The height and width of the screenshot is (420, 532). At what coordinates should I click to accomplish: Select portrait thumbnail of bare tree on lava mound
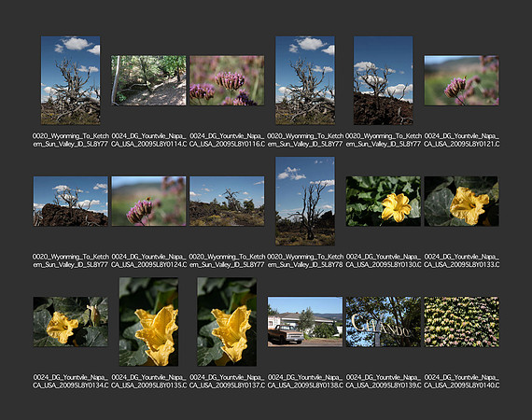coord(383,80)
